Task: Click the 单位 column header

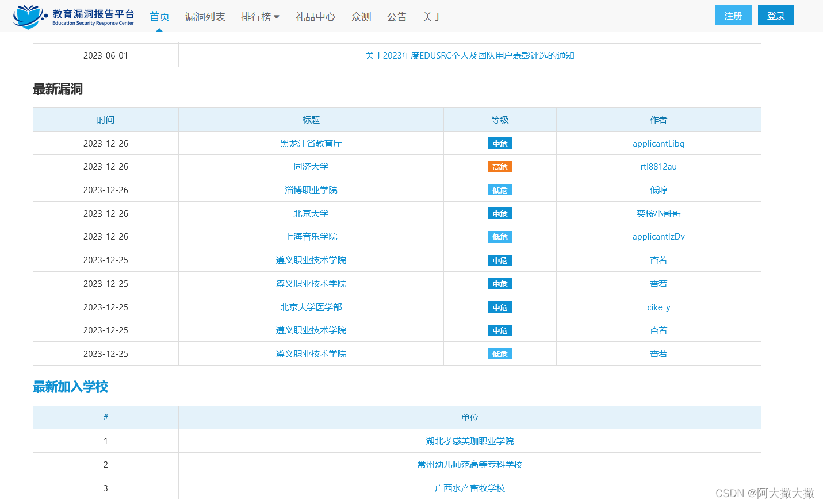Action: click(470, 418)
